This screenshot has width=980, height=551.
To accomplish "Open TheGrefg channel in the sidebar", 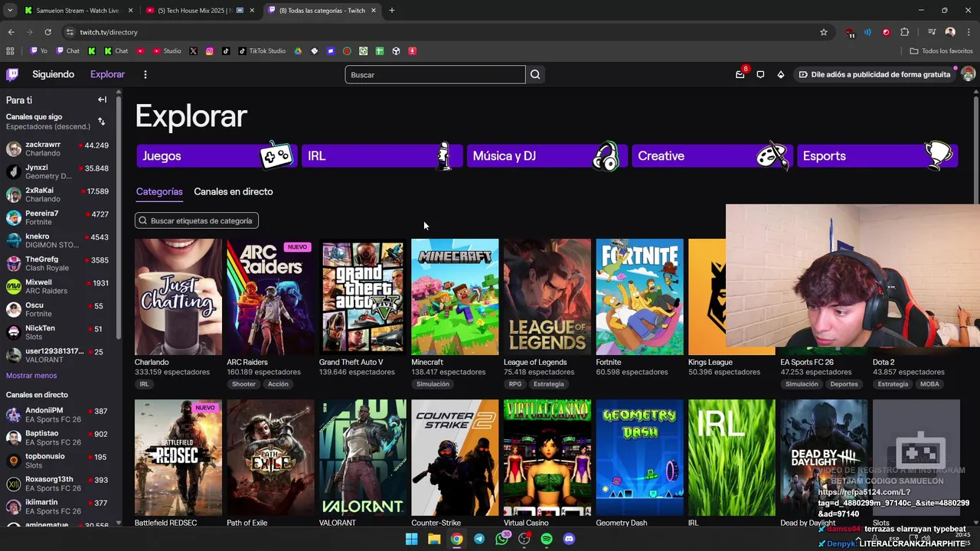I will (58, 263).
